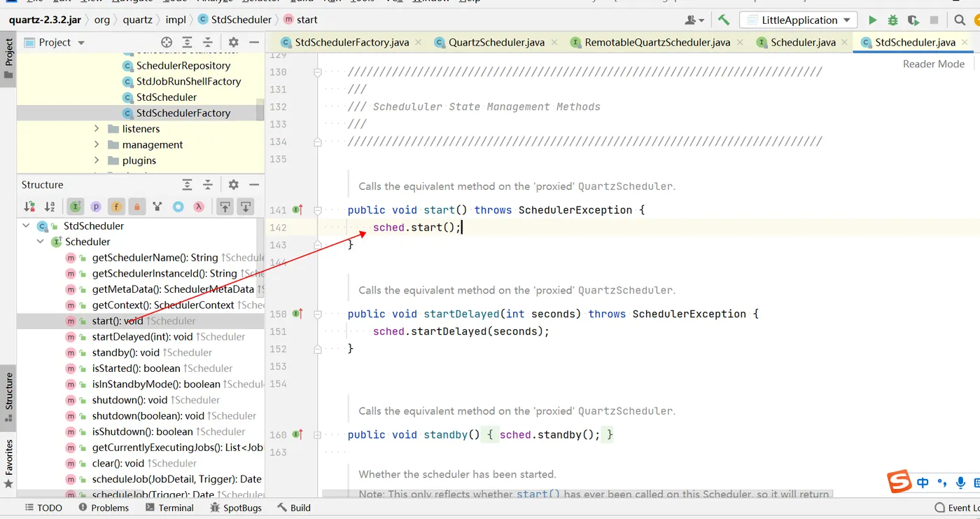Expand all in the Structure panel
This screenshot has width=980, height=519.
click(x=187, y=185)
